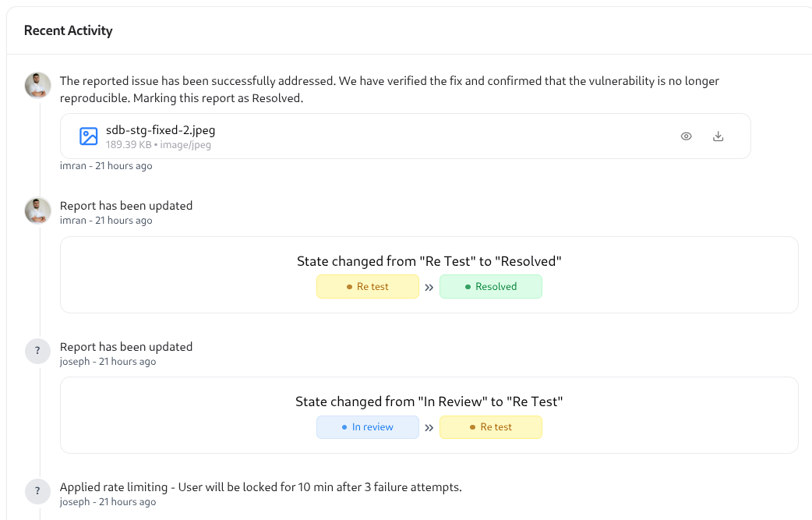Click the State changed from "In Review" to "Re Test" text
This screenshot has height=520, width=812.
[x=429, y=401]
